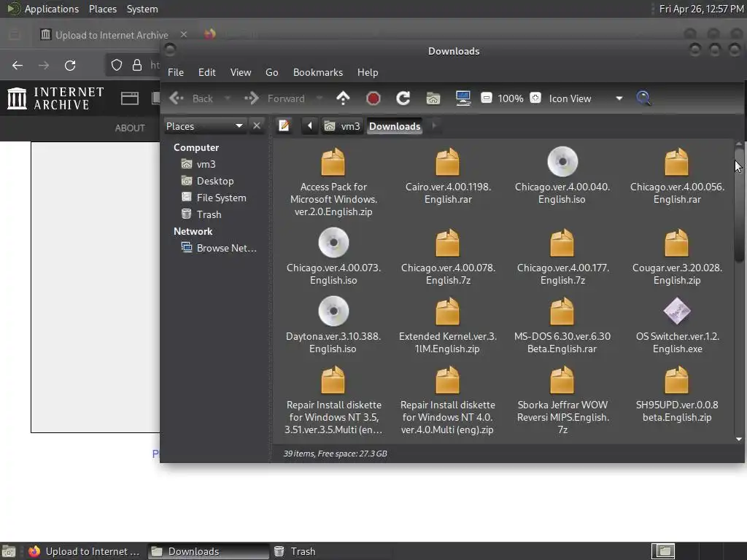The height and width of the screenshot is (560, 747).
Task: Open the Places menu in top panel
Action: point(102,9)
